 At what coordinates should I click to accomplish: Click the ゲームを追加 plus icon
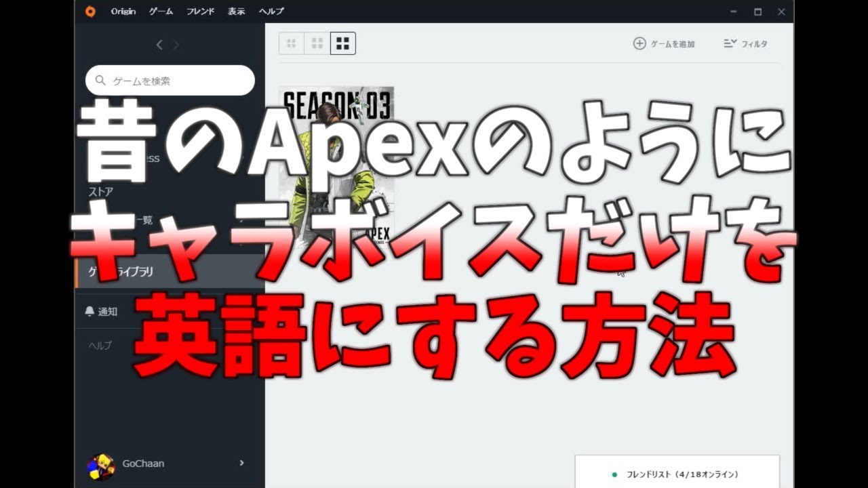point(639,43)
